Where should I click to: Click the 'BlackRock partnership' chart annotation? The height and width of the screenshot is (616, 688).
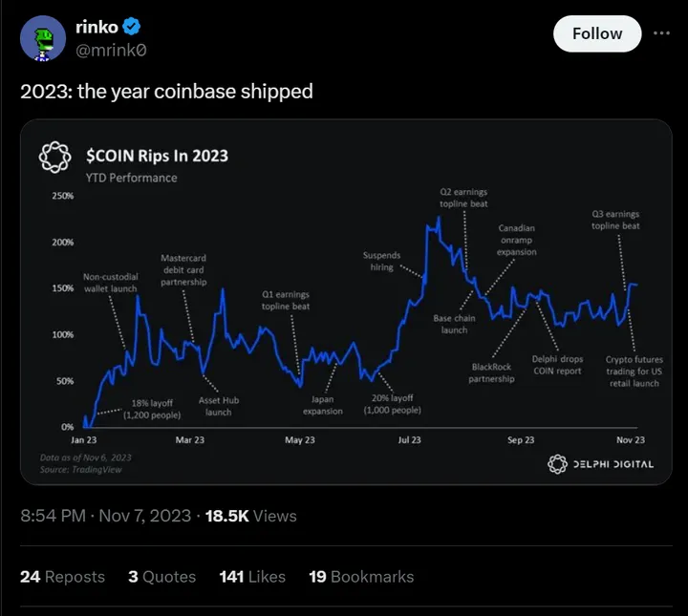point(491,372)
